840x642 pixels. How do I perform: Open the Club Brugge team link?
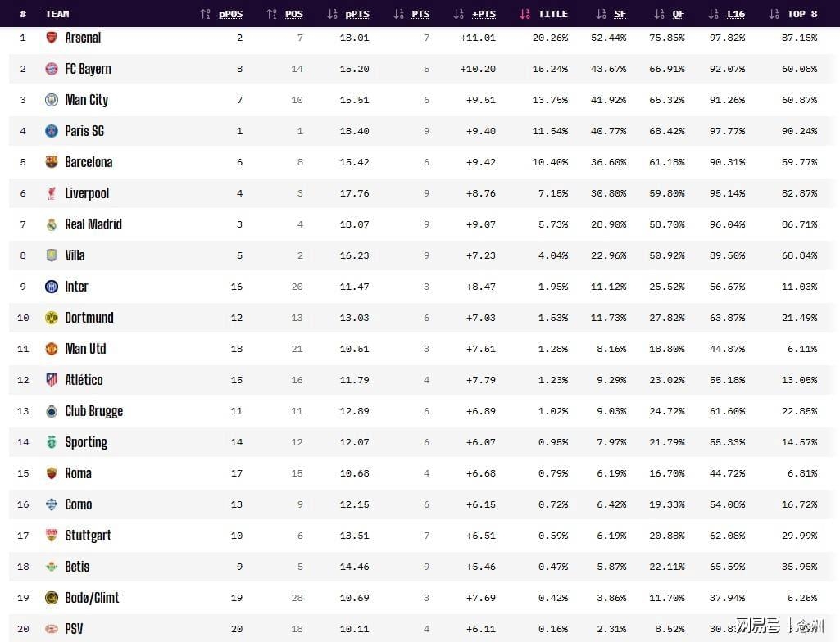pos(93,411)
